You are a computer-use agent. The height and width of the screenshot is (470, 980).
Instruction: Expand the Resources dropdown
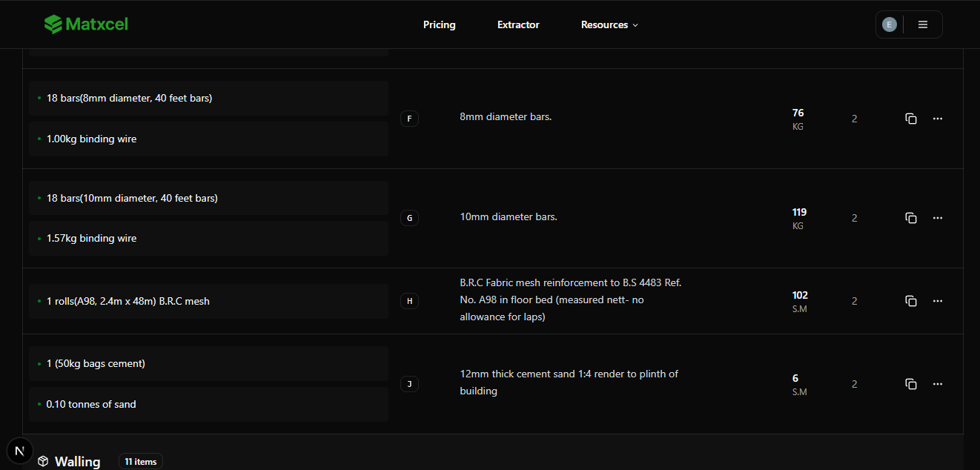pyautogui.click(x=609, y=24)
